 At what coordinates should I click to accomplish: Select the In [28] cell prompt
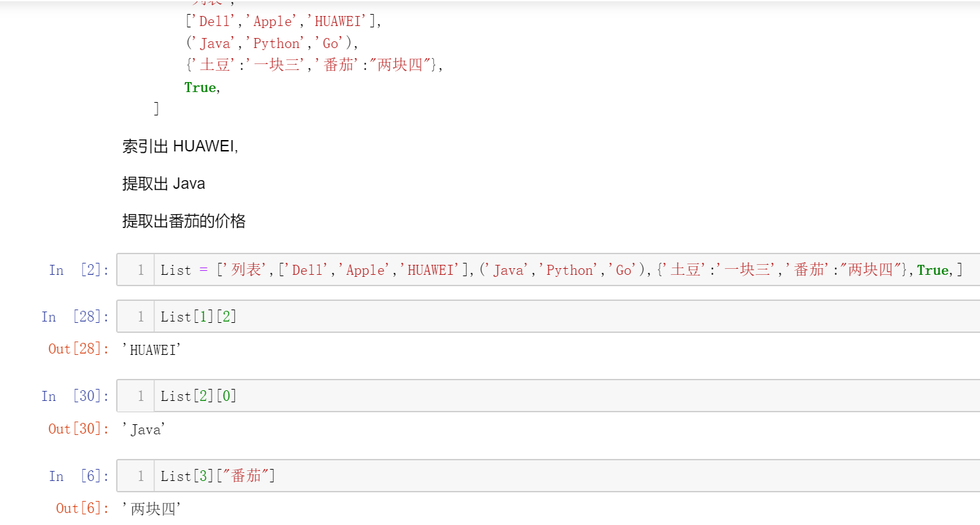pos(75,317)
